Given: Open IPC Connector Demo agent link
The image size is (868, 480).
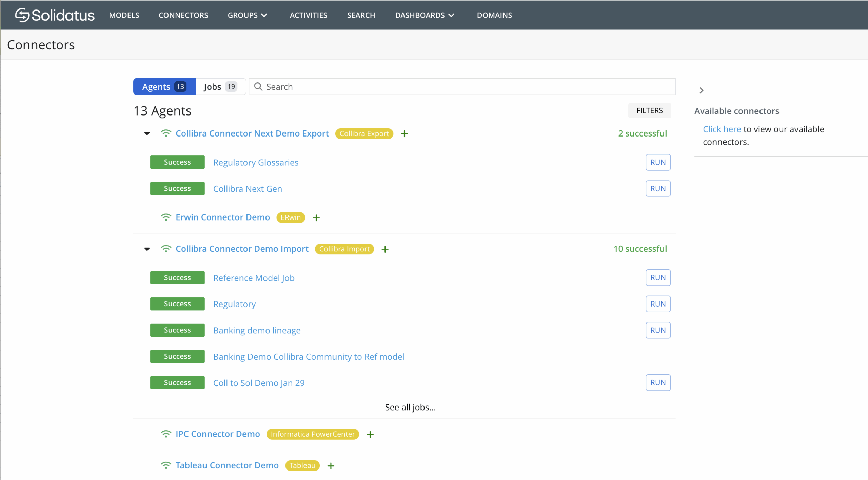Looking at the screenshot, I should 218,434.
